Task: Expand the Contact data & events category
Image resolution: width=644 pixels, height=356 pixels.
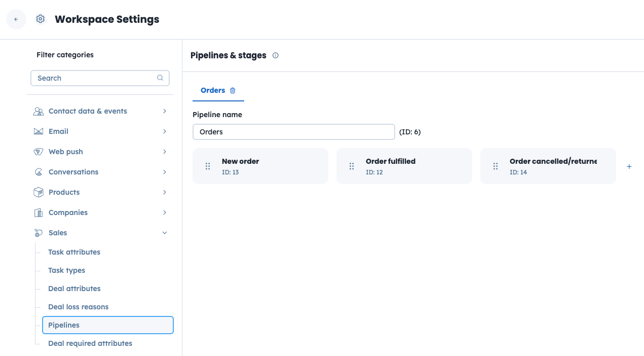Action: coord(164,111)
